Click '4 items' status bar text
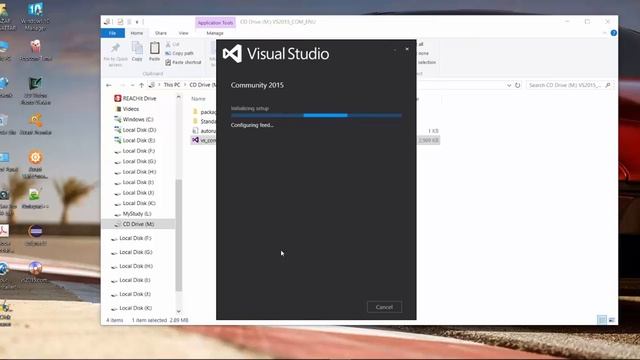Screen dimensions: 640x360 [x=115, y=320]
